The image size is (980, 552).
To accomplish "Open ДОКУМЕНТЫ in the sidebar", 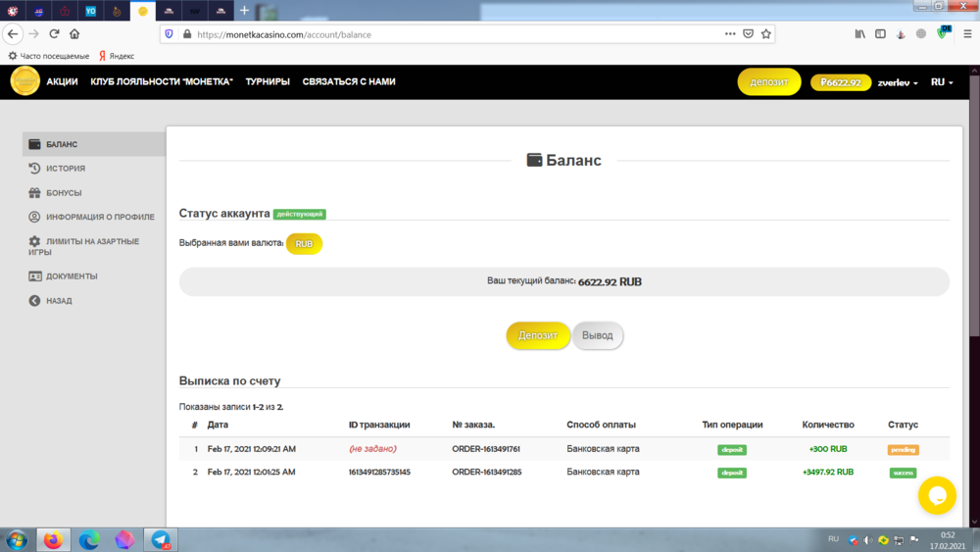I will pyautogui.click(x=72, y=276).
